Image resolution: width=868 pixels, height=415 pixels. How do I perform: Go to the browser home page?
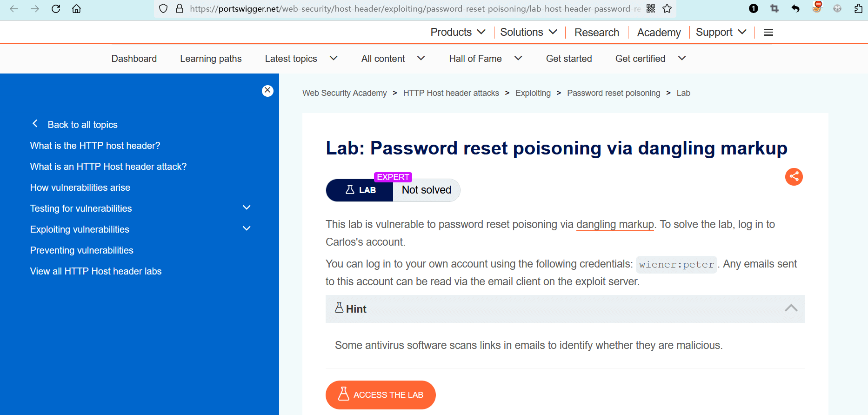click(x=77, y=9)
